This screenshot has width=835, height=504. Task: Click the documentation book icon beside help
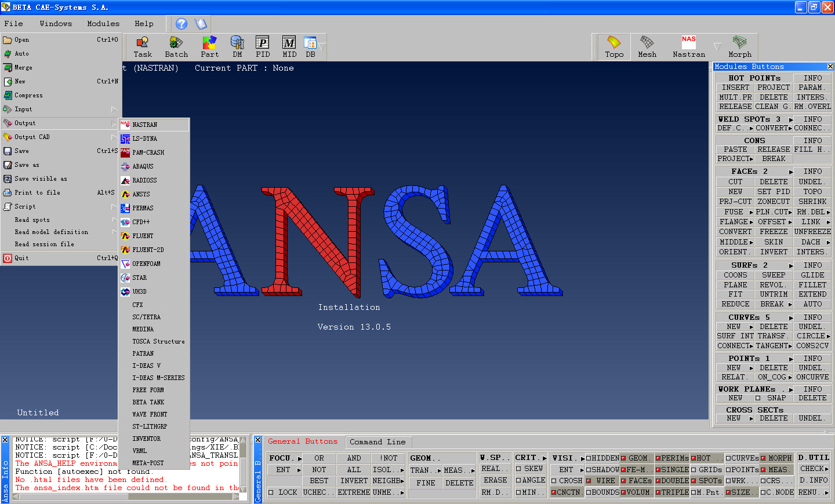(x=201, y=24)
